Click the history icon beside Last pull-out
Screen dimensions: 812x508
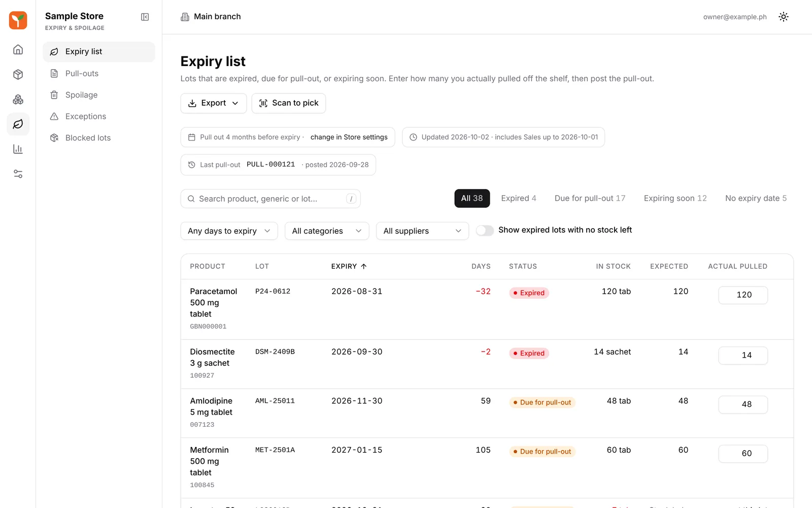coord(192,165)
